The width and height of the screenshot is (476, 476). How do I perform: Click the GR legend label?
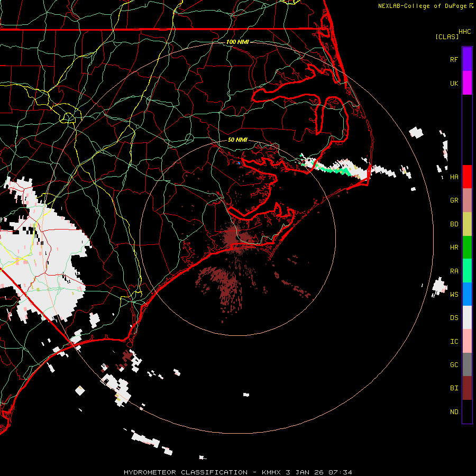[x=454, y=200]
